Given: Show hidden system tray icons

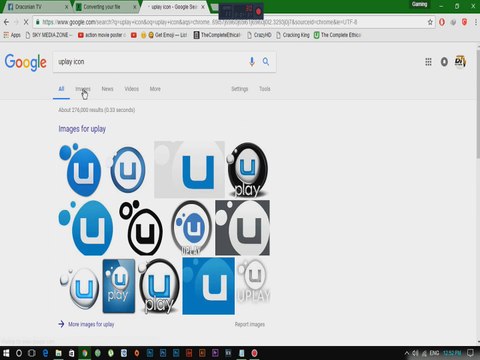Looking at the screenshot, I should coord(407,353).
